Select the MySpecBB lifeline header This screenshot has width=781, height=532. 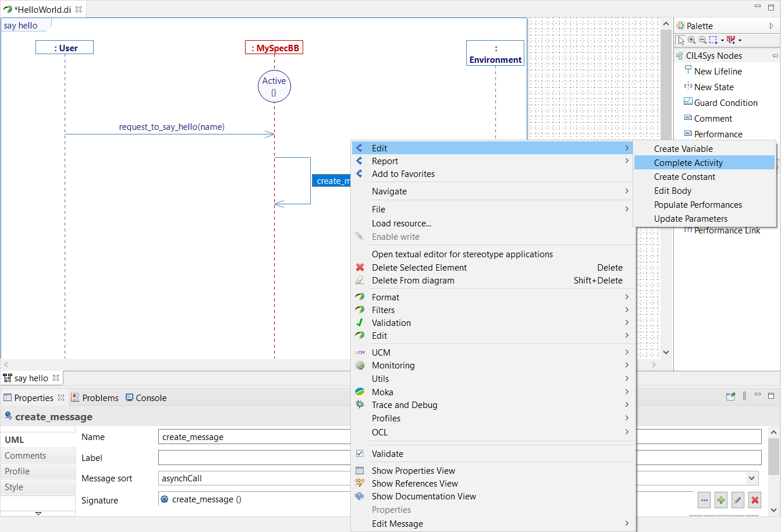pyautogui.click(x=274, y=48)
